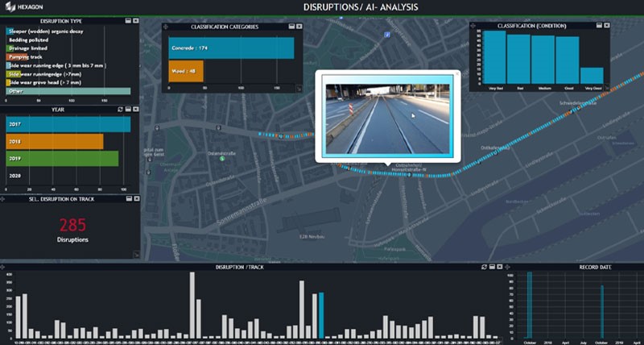Select Sleeper (wodden) organic decay row

tap(44, 31)
